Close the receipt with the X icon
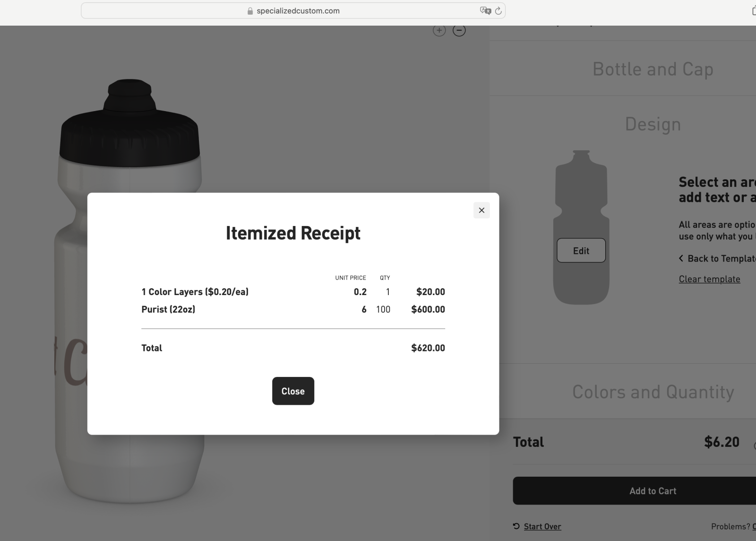Image resolution: width=756 pixels, height=541 pixels. click(x=481, y=210)
